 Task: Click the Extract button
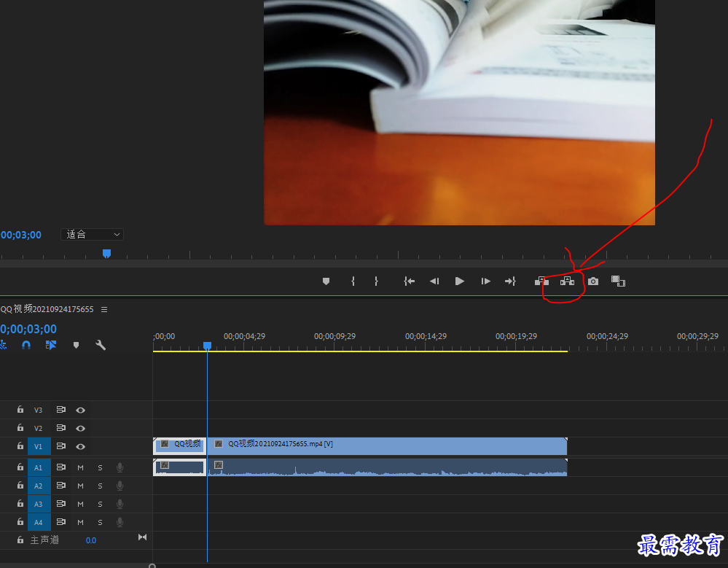click(568, 281)
